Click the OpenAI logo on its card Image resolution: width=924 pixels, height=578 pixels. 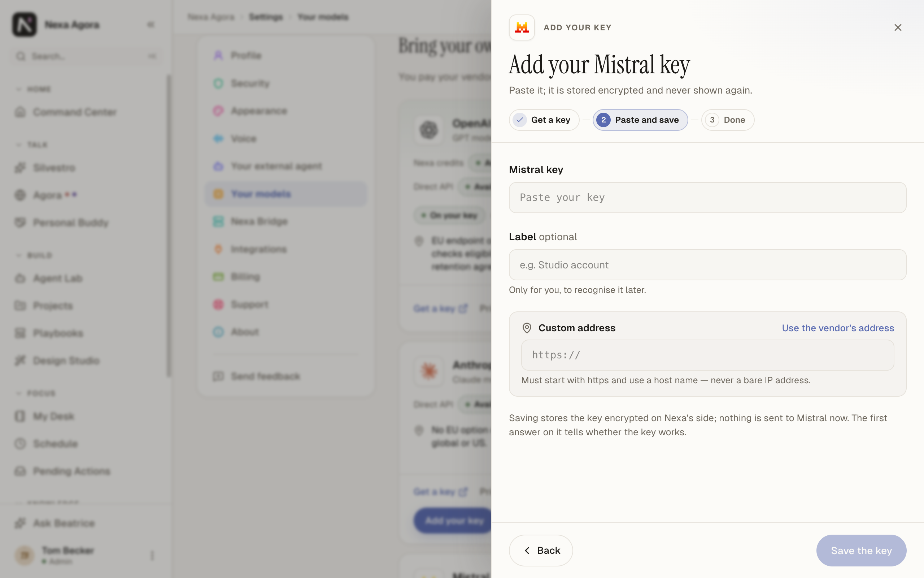[429, 130]
